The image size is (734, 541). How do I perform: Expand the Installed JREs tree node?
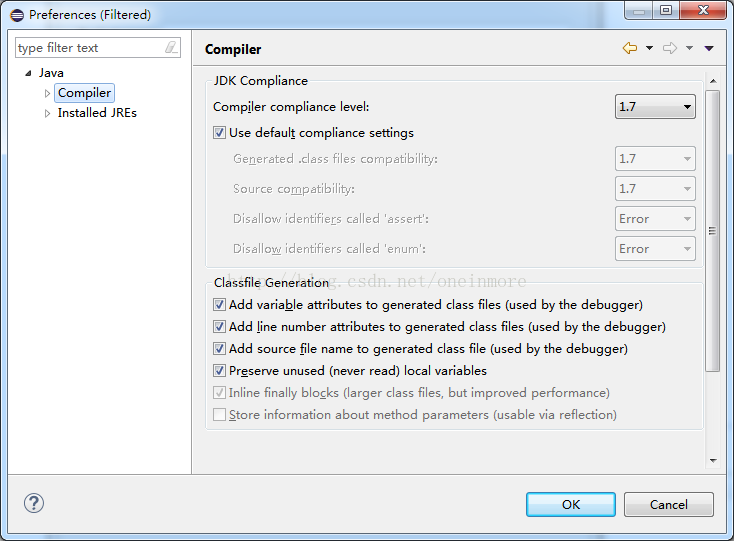point(47,114)
